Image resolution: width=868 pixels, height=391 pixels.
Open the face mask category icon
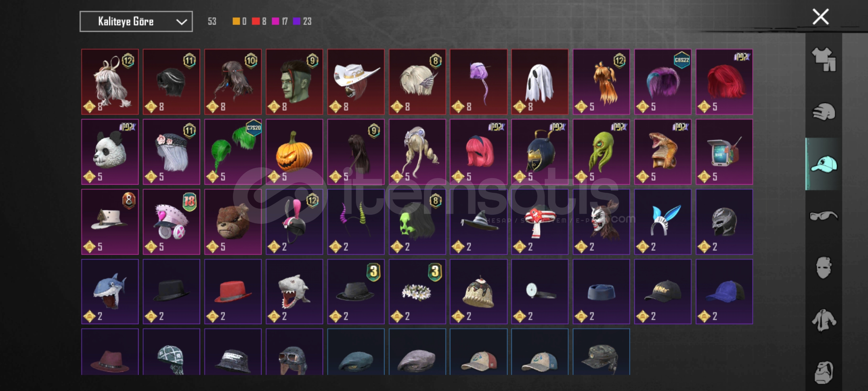[824, 268]
